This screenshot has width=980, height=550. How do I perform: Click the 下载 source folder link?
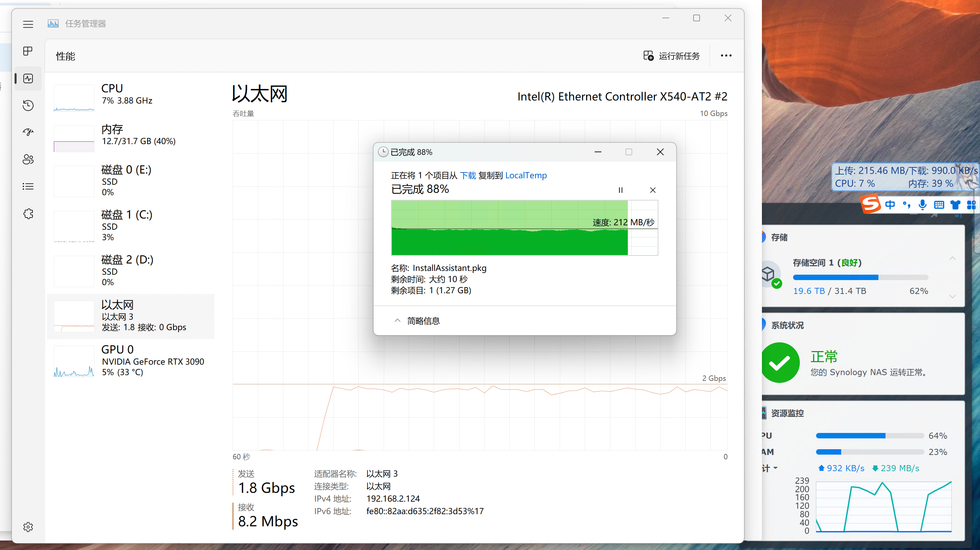click(468, 175)
